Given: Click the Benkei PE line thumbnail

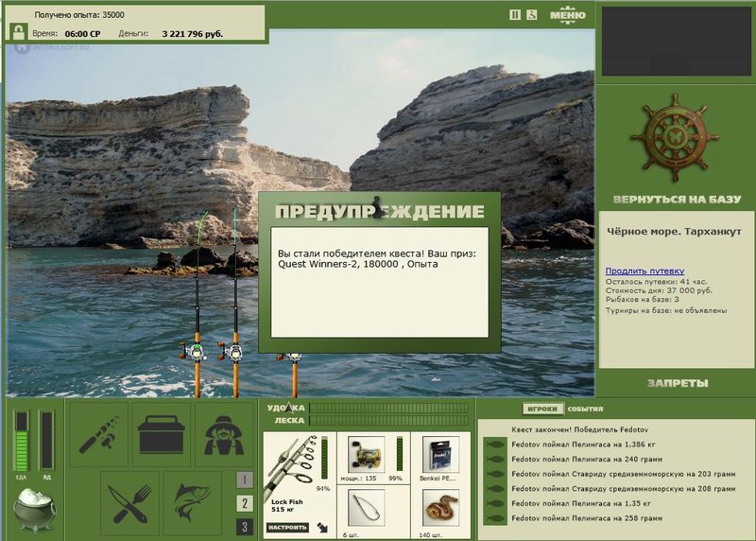Looking at the screenshot, I should coord(440,454).
